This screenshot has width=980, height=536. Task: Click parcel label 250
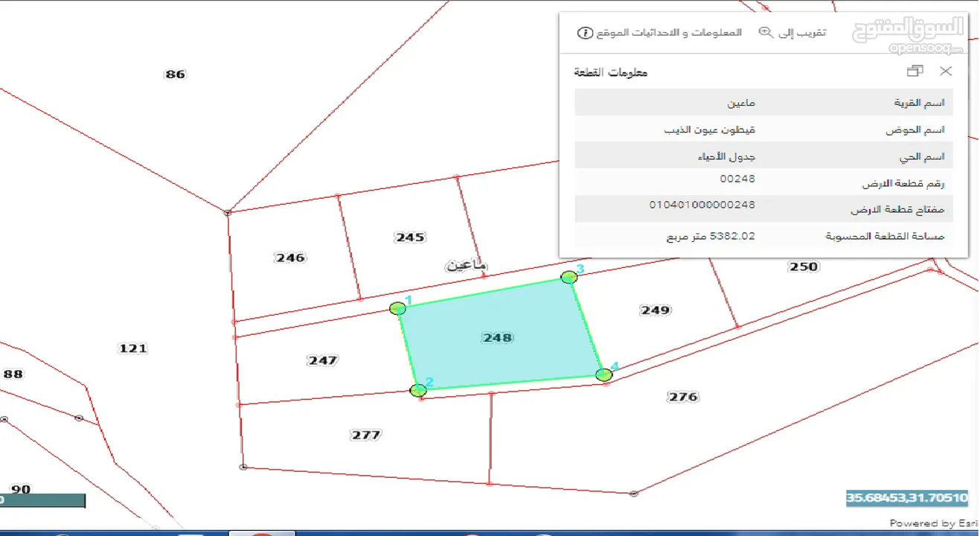coord(803,266)
